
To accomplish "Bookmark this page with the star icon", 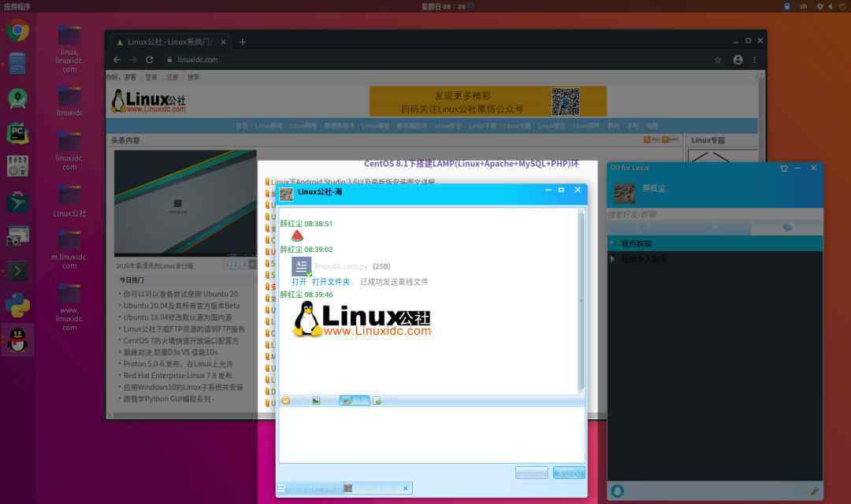I will [718, 60].
